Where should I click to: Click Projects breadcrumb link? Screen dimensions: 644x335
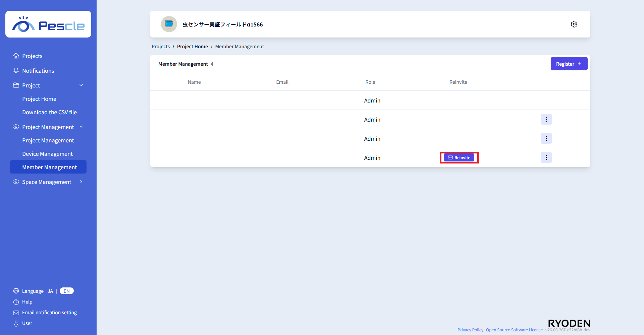pos(161,47)
